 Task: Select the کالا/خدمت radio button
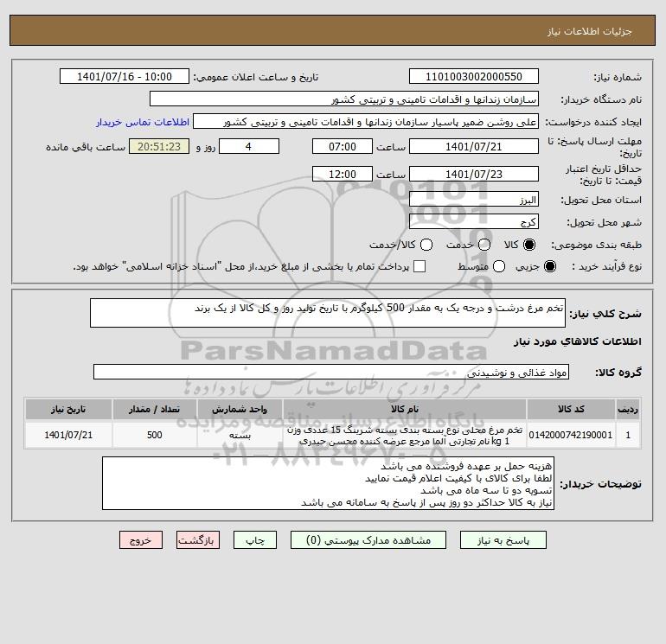tap(426, 245)
